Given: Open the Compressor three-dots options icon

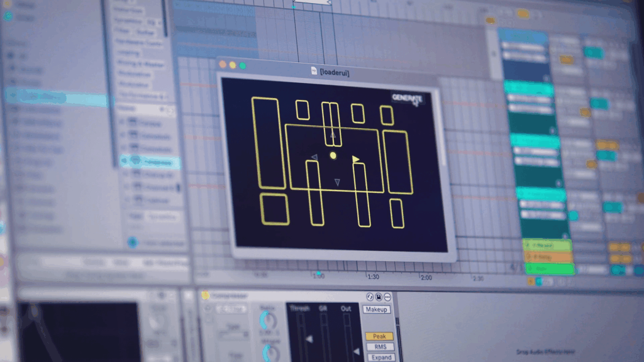Looking at the screenshot, I should 387,297.
